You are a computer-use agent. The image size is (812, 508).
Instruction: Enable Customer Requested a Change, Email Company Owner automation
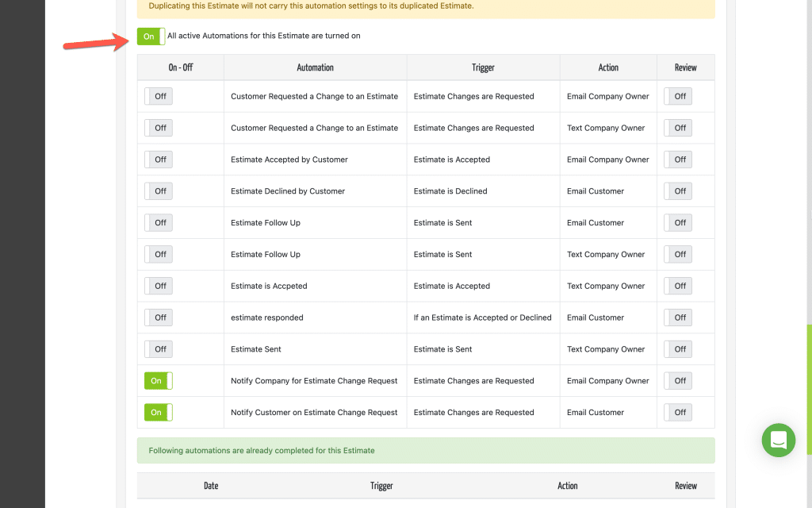[159, 96]
